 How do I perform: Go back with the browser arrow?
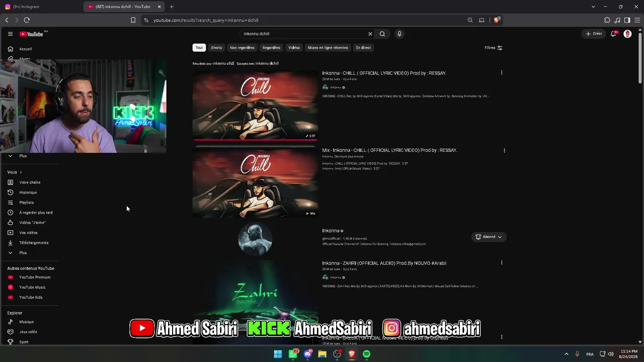[7, 20]
